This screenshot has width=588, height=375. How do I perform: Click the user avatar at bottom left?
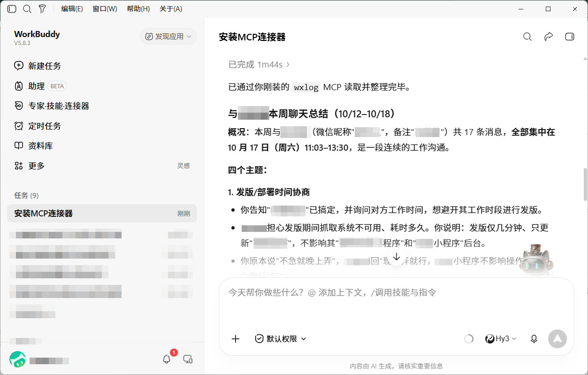click(x=17, y=360)
